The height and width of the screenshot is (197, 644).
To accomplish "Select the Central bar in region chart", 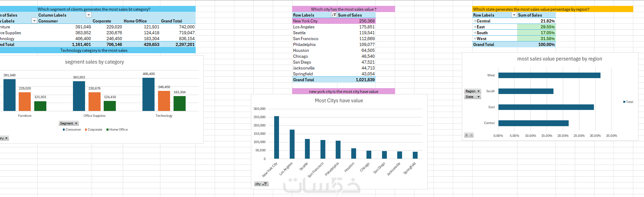I will (533, 123).
